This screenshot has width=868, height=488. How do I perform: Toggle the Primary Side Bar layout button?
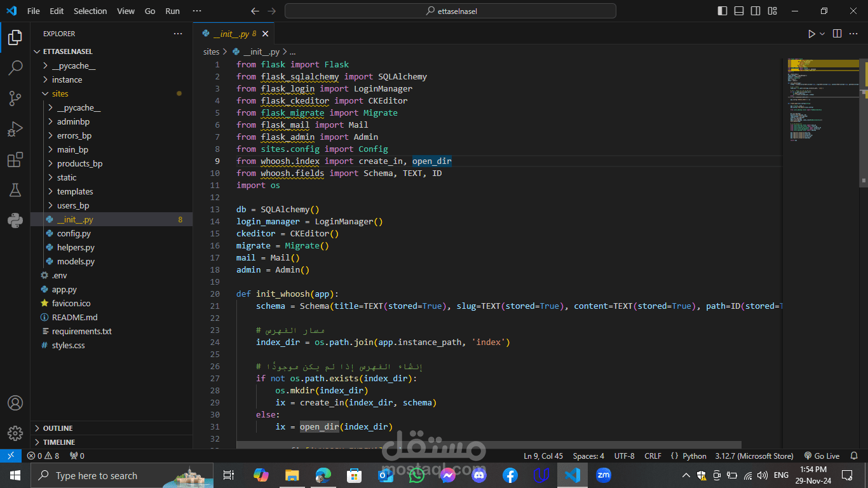[722, 11]
